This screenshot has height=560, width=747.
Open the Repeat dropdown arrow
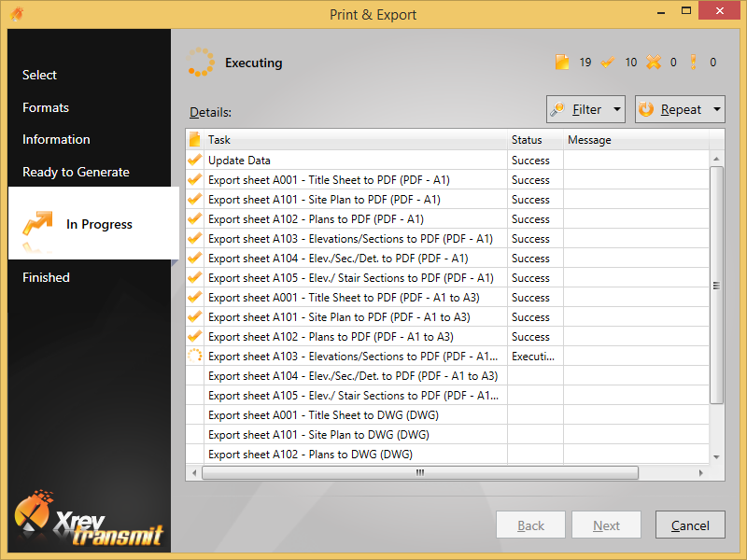pyautogui.click(x=717, y=109)
